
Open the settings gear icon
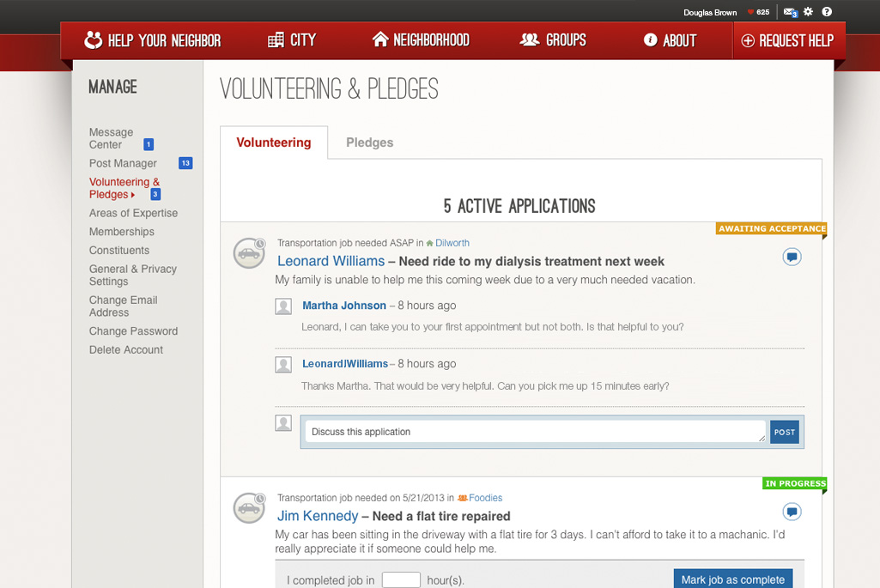tap(808, 12)
